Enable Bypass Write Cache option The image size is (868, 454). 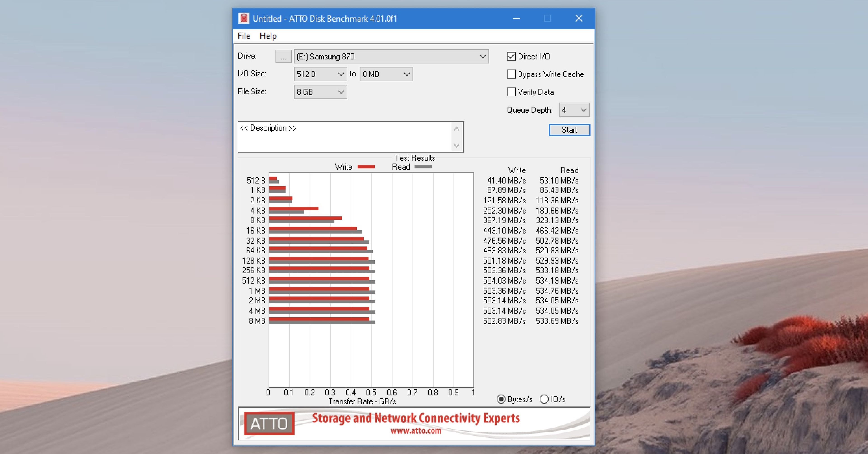click(511, 74)
